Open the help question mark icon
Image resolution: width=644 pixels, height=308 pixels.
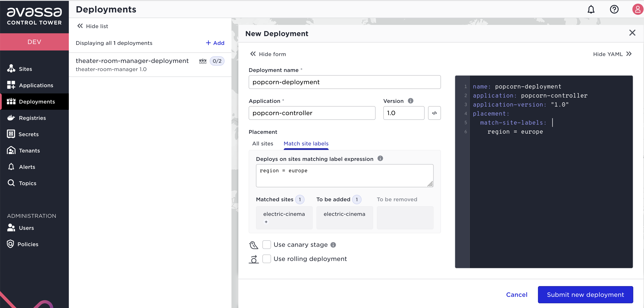[x=614, y=9]
